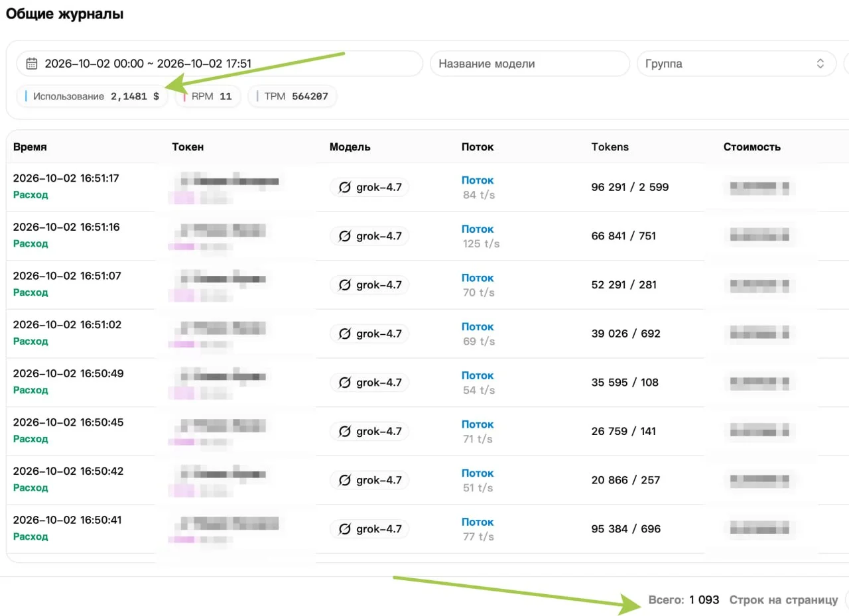Click Поток link with 70 t/s
Image resolution: width=849 pixels, height=616 pixels.
point(478,278)
